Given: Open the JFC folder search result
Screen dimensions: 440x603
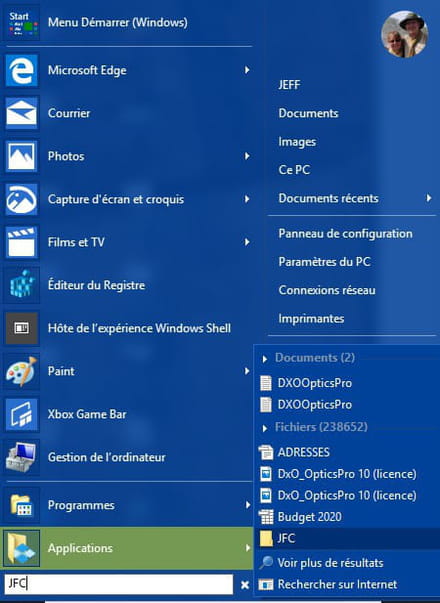Looking at the screenshot, I should pos(347,538).
